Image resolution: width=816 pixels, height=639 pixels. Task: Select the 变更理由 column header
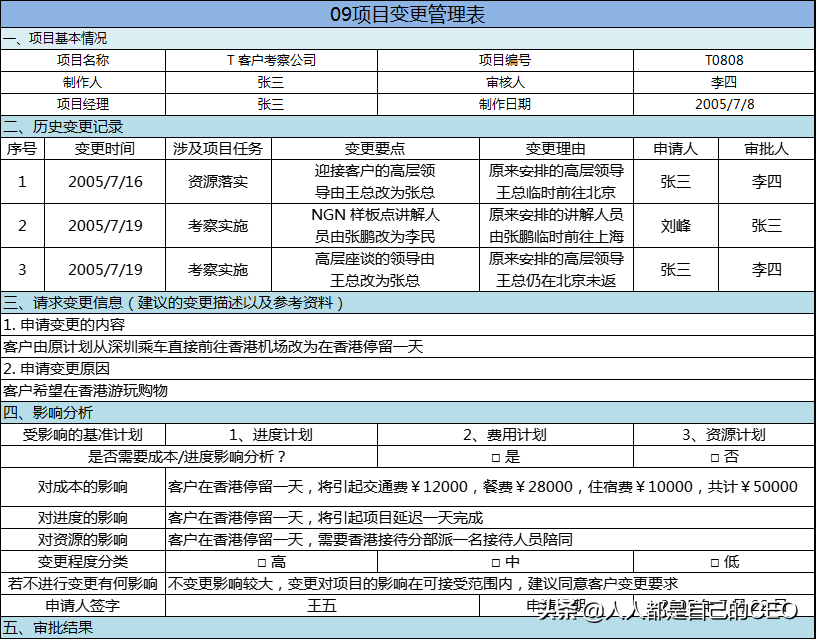click(556, 149)
